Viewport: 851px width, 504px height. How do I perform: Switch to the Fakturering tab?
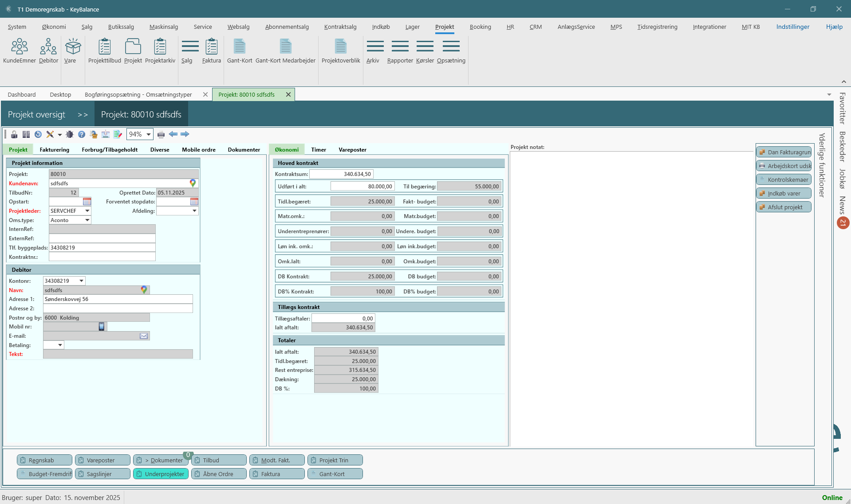click(x=54, y=150)
